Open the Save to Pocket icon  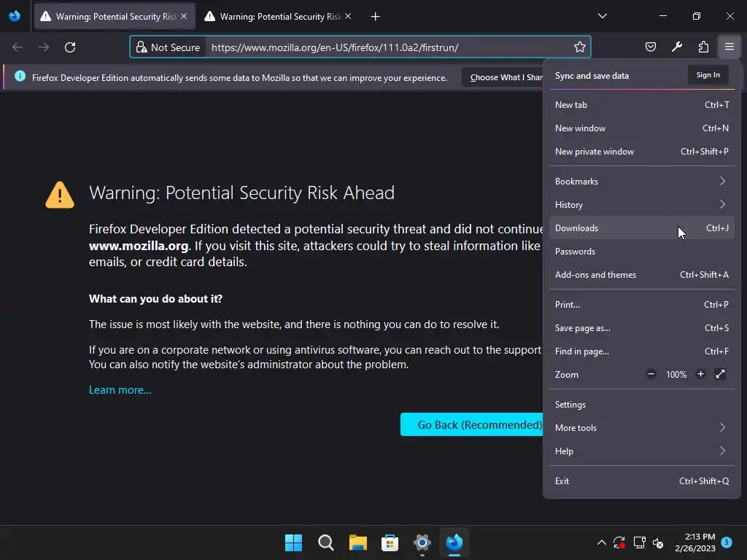click(650, 47)
